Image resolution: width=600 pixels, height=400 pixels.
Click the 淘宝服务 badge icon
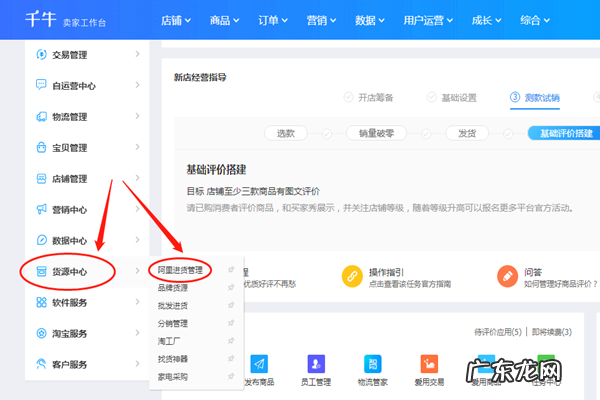click(41, 333)
